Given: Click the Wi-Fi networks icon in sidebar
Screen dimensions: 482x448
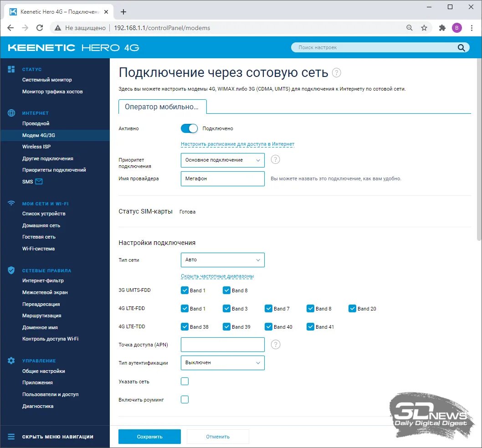Looking at the screenshot, I should click(11, 203).
